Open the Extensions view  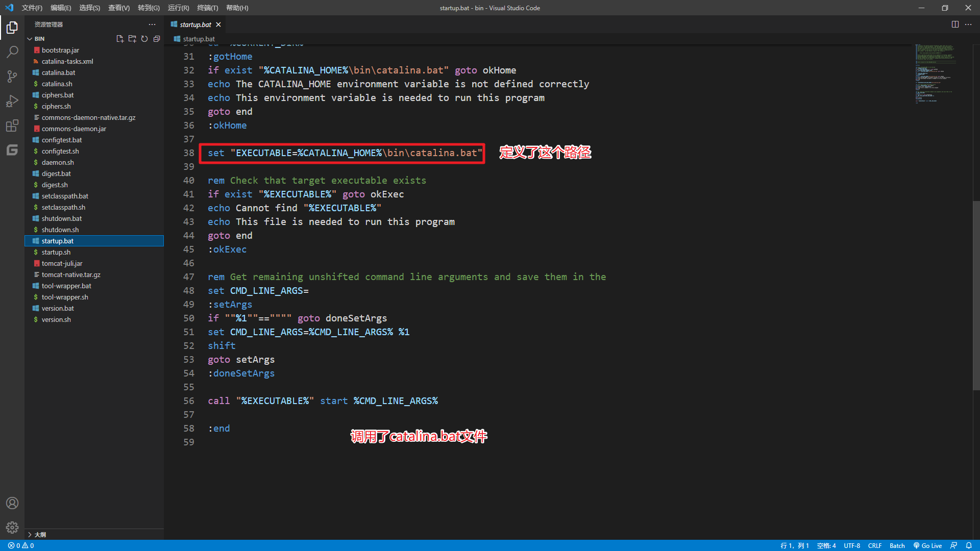tap(12, 126)
